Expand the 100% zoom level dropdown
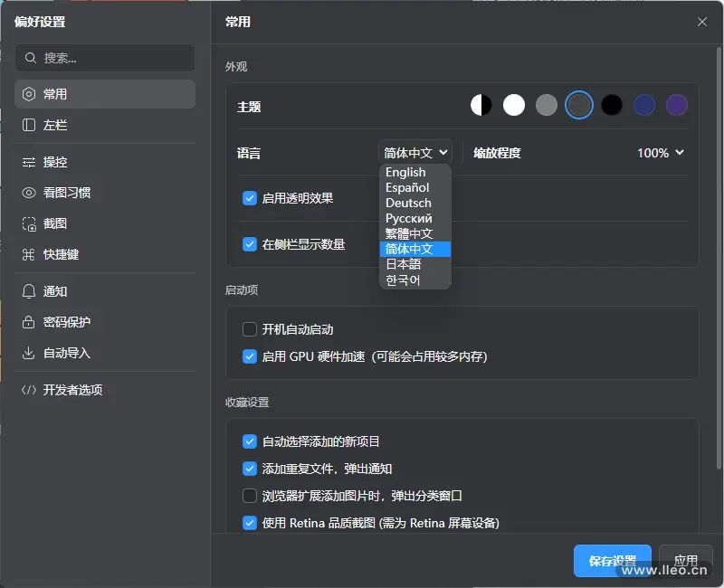The height and width of the screenshot is (588, 724). click(x=660, y=154)
